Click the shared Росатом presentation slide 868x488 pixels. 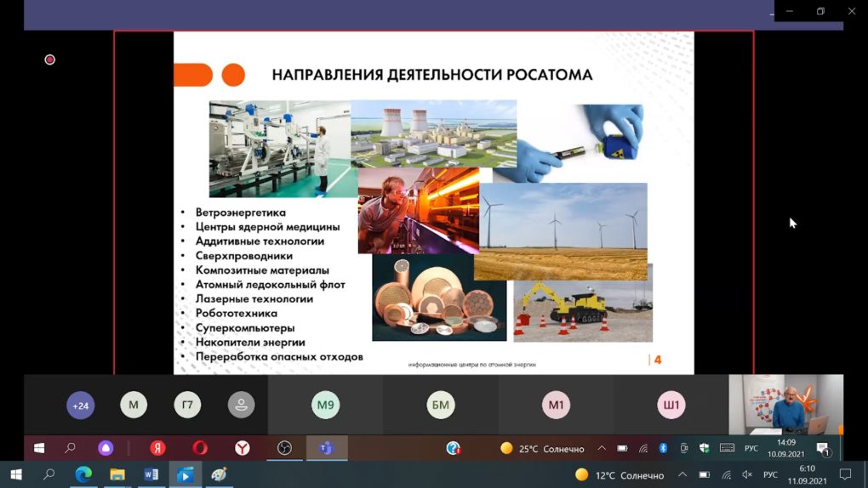[x=433, y=202]
